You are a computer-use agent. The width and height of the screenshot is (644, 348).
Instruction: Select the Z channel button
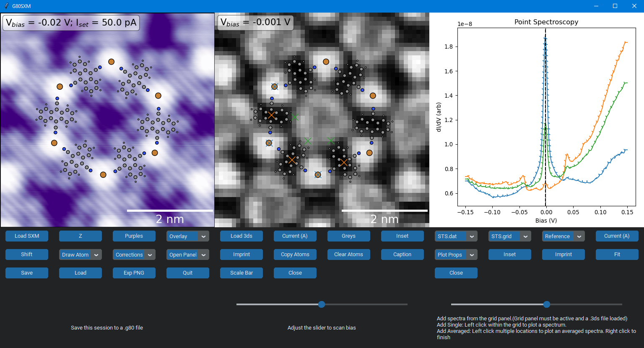click(80, 236)
